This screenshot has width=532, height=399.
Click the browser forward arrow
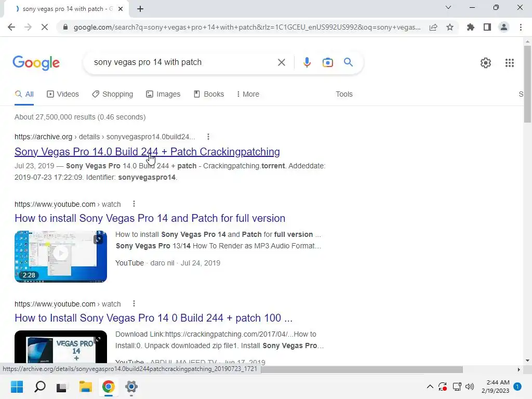point(28,27)
